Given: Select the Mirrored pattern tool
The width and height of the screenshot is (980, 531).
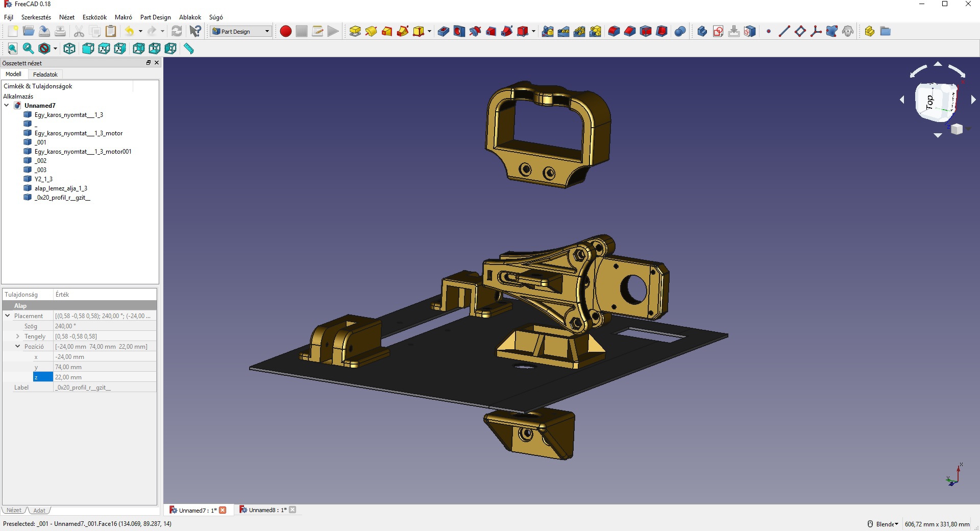Looking at the screenshot, I should tap(548, 32).
